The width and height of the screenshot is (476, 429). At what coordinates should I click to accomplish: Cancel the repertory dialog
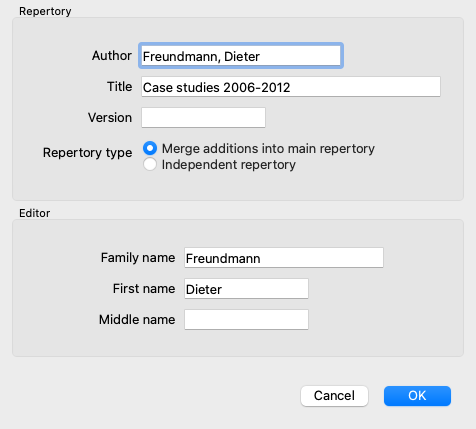click(x=334, y=396)
